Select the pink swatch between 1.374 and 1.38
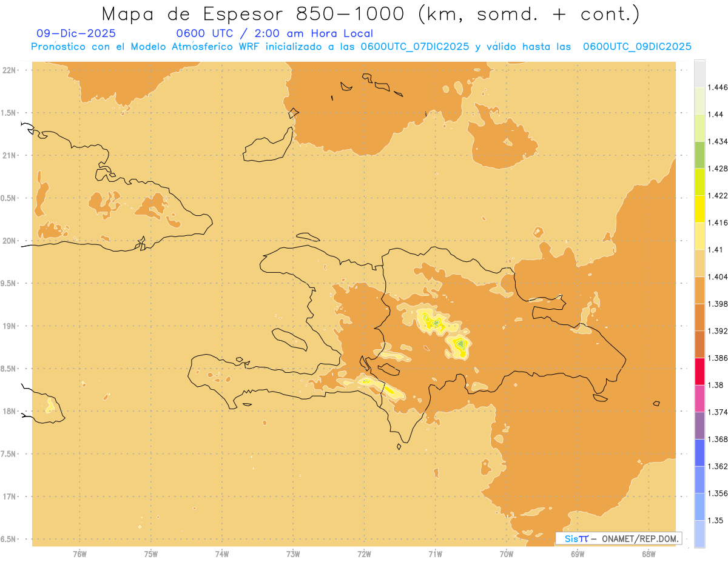This screenshot has height=562, width=728. tap(699, 398)
